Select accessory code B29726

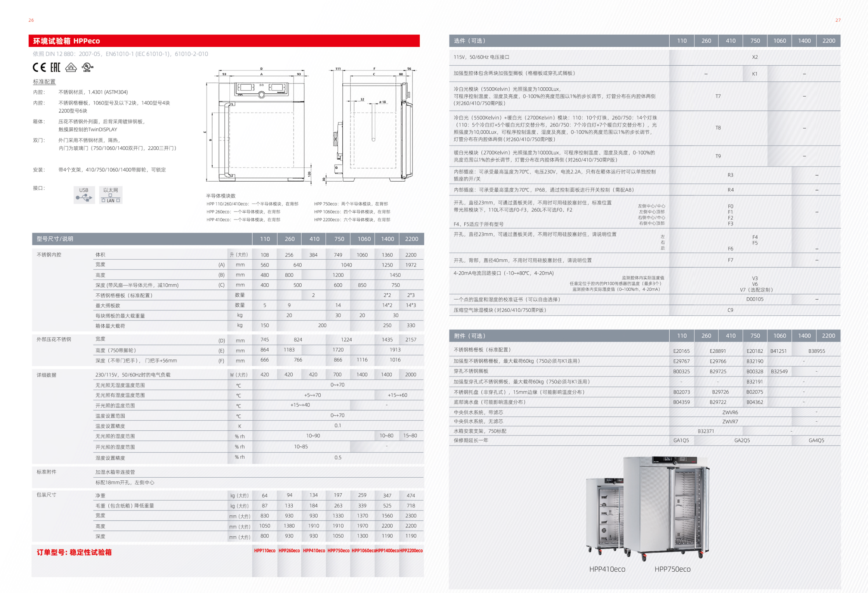pyautogui.click(x=720, y=392)
